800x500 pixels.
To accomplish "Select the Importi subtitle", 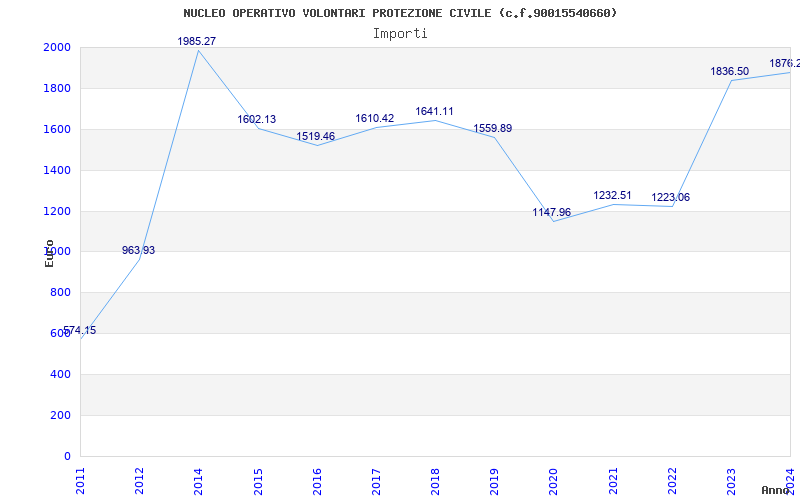I will 400,34.
